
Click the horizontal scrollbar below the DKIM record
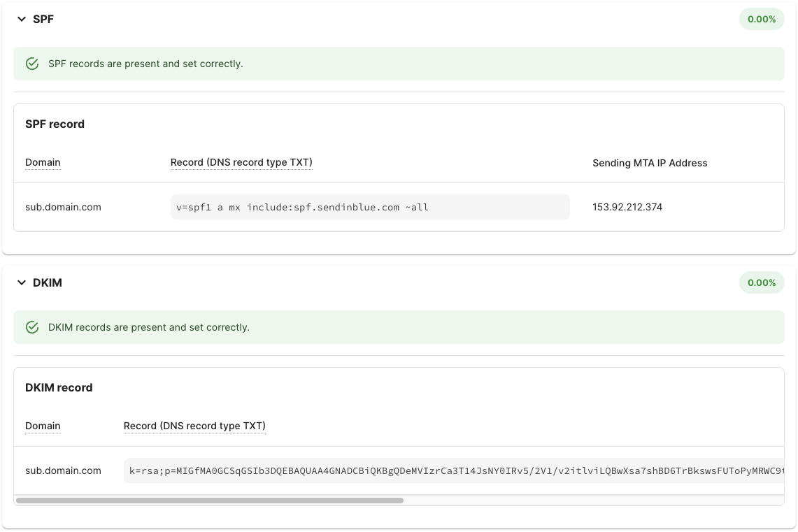click(210, 501)
